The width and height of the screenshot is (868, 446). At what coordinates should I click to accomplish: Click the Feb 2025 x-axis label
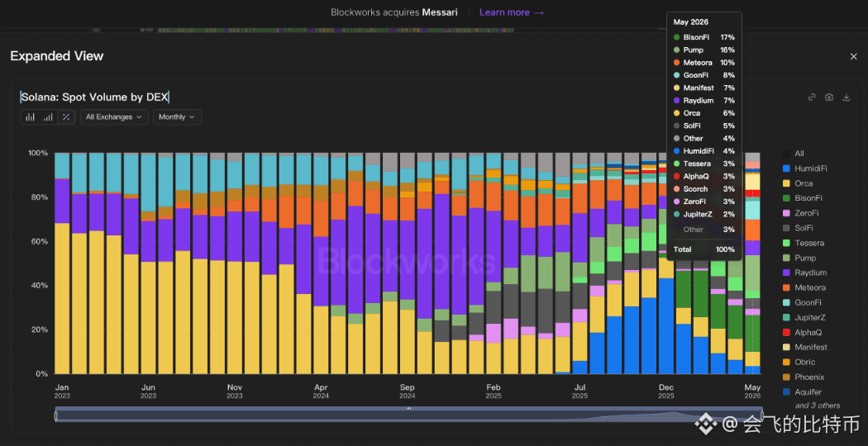pyautogui.click(x=494, y=391)
